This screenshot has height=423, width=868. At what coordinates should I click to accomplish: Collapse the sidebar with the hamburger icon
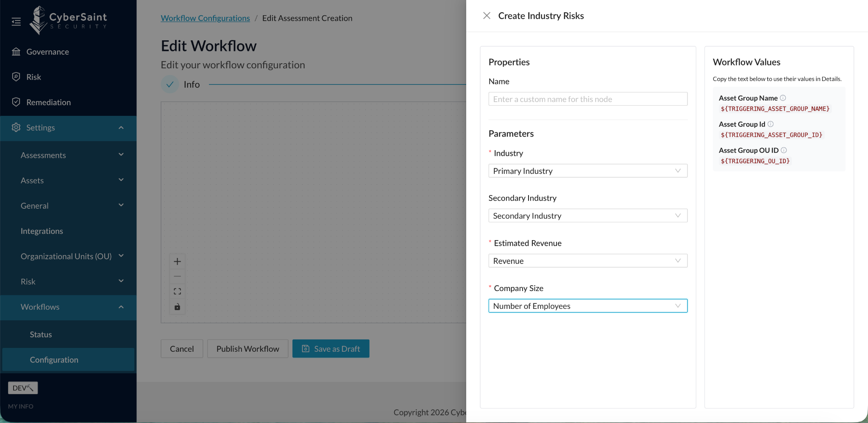16,22
